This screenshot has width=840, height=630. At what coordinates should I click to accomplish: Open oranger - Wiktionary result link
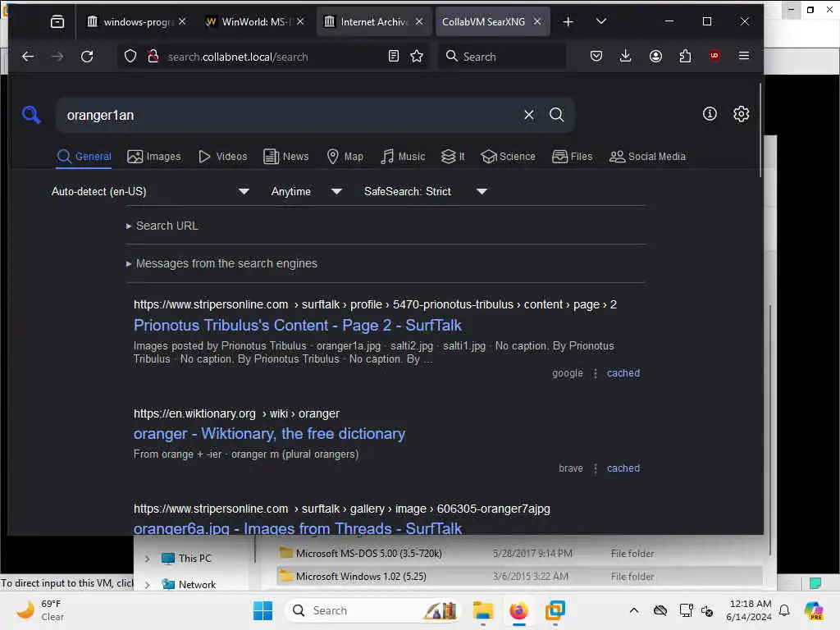tap(269, 433)
